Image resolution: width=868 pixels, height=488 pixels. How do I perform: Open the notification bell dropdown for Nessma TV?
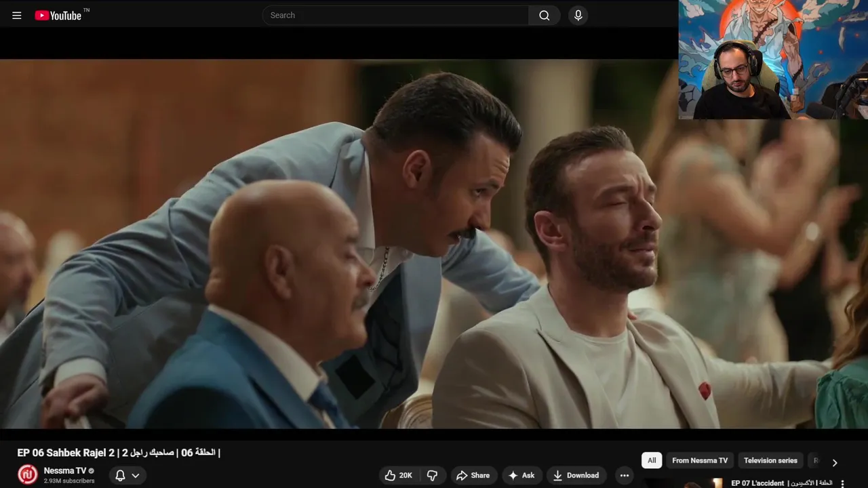click(127, 476)
